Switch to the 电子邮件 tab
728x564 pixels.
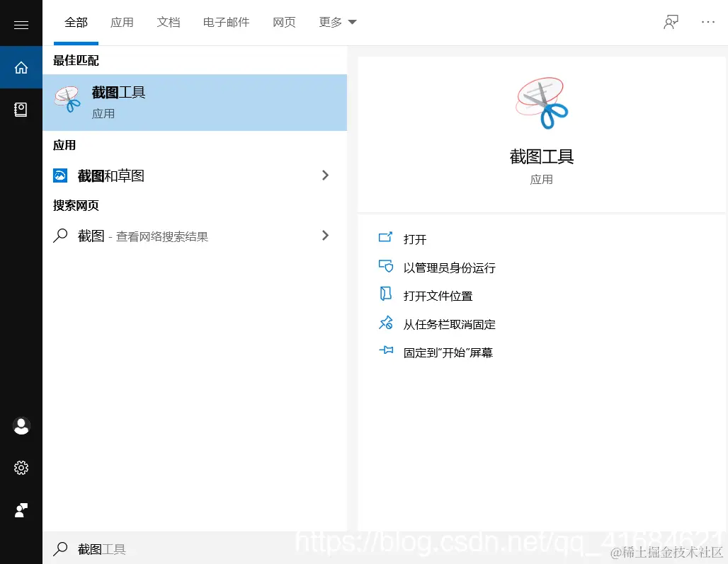click(x=225, y=22)
